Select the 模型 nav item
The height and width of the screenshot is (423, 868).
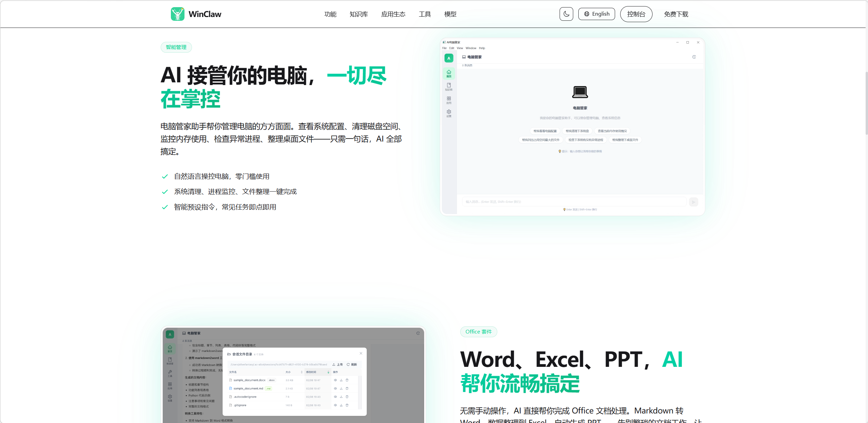[x=450, y=14]
